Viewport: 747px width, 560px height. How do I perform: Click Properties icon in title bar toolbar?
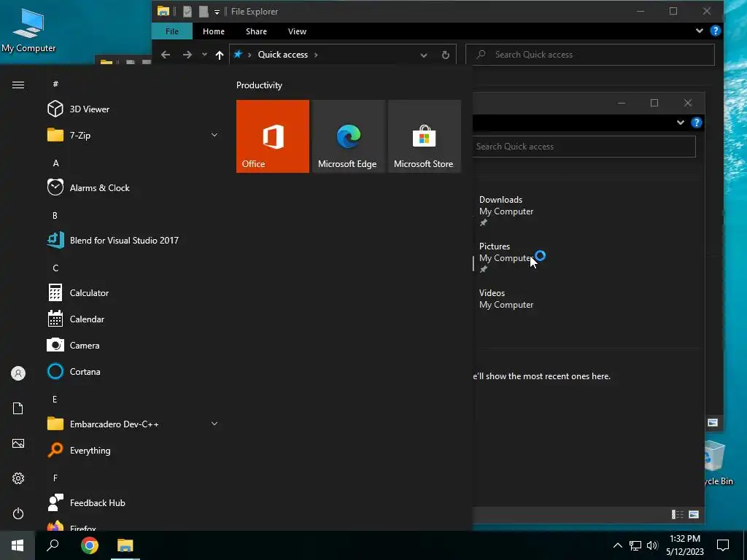[x=187, y=12]
